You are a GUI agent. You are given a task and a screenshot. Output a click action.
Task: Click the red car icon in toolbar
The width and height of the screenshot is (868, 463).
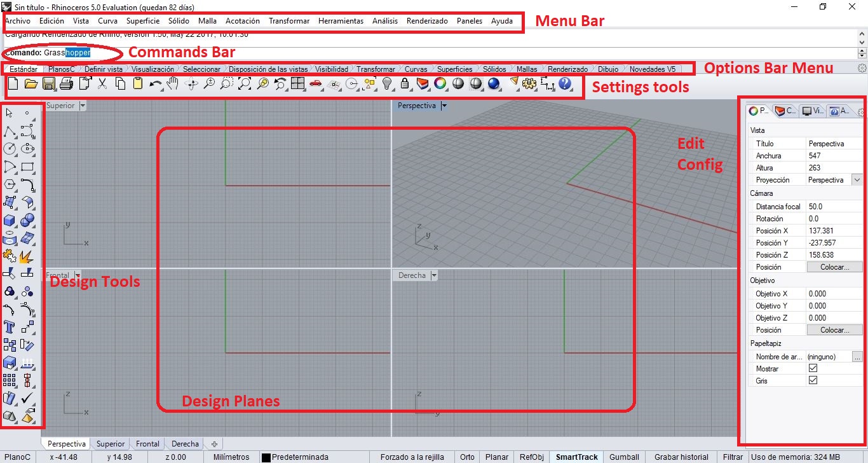(316, 83)
